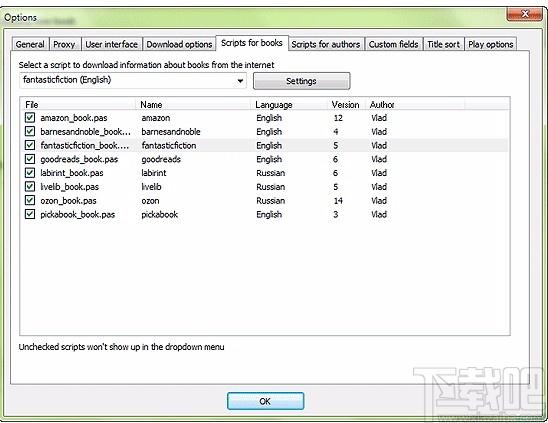This screenshot has width=548, height=423.
Task: Select the Custom fields tab
Action: 394,44
